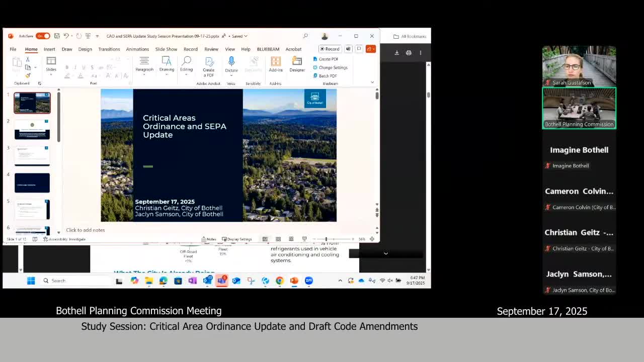
Task: Click the Save icon in title bar
Action: 57,36
